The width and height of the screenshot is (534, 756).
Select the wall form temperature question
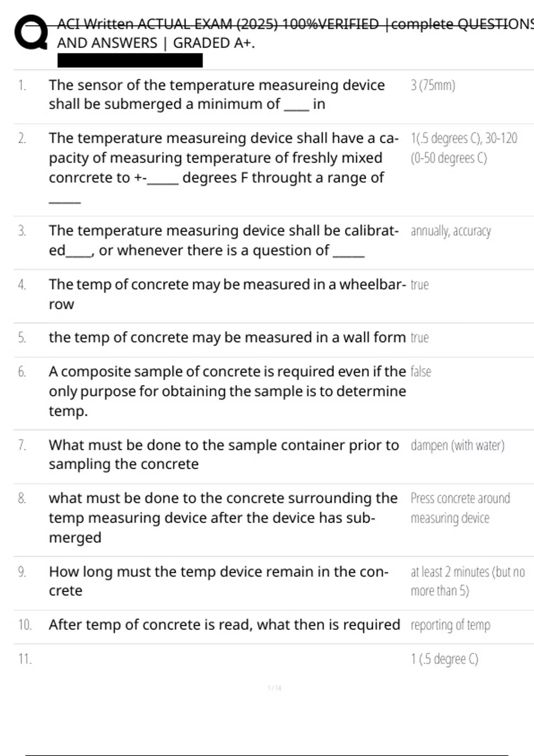227,338
